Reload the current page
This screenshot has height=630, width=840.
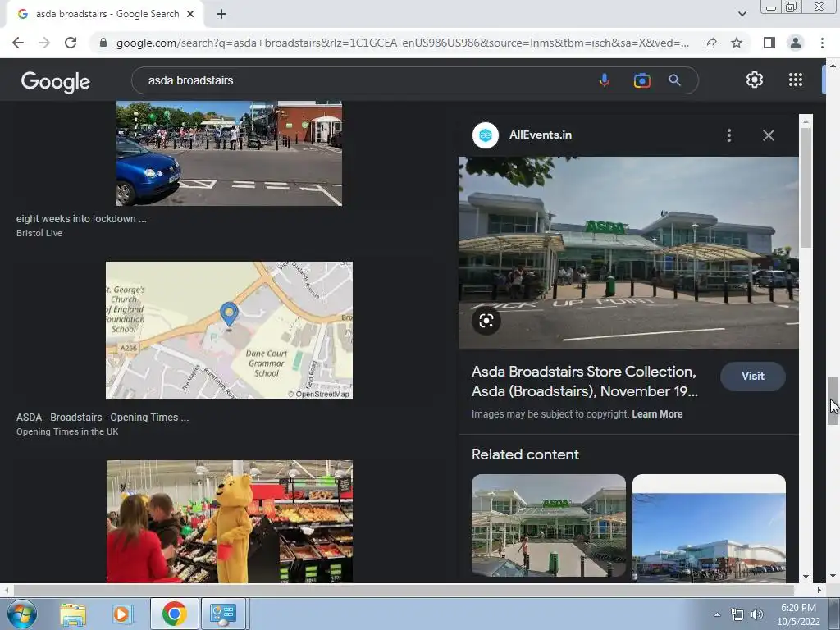coord(71,43)
